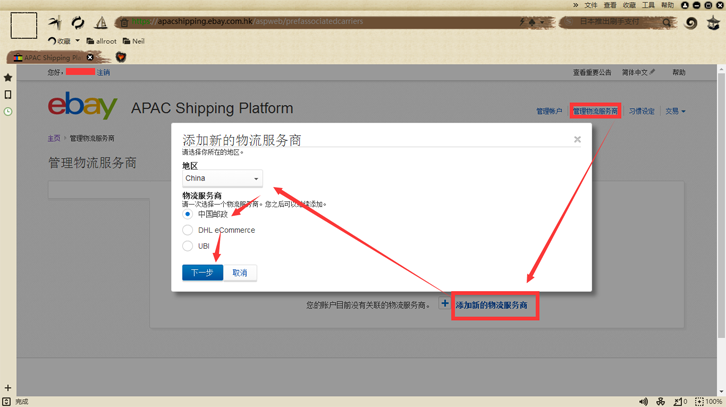Open the China region dropdown
Viewport: 726px width, 407px height.
(x=222, y=178)
